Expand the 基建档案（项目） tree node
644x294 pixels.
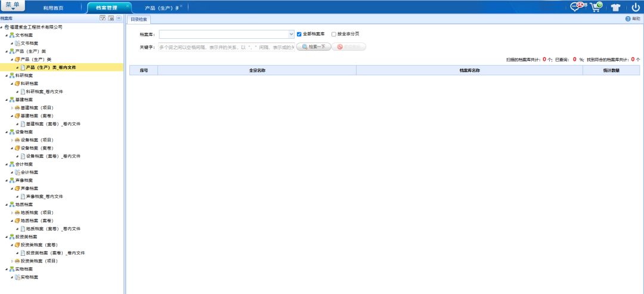coord(12,108)
